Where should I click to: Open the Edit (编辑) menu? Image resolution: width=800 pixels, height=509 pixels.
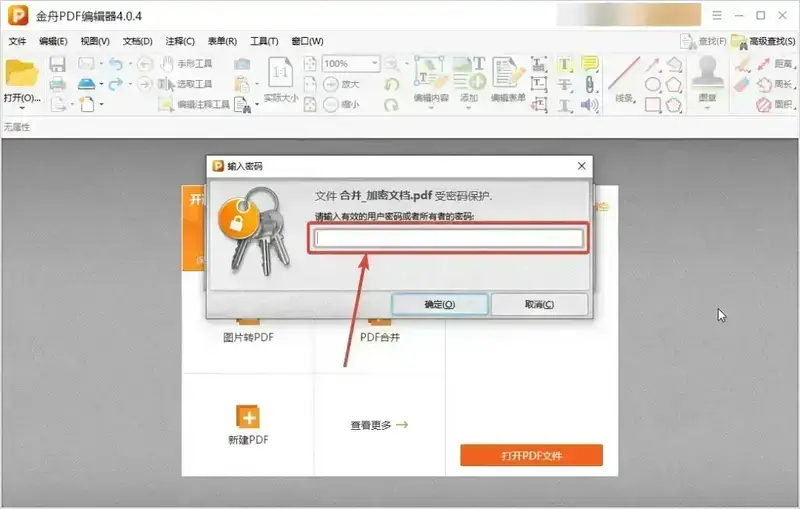[53, 41]
